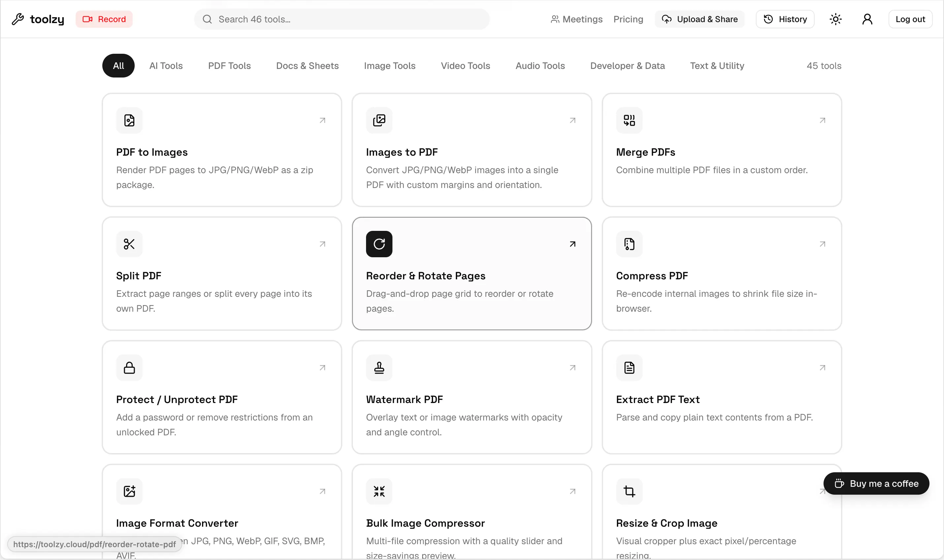Click the Images to PDF icon
This screenshot has height=560, width=944.
[x=379, y=120]
